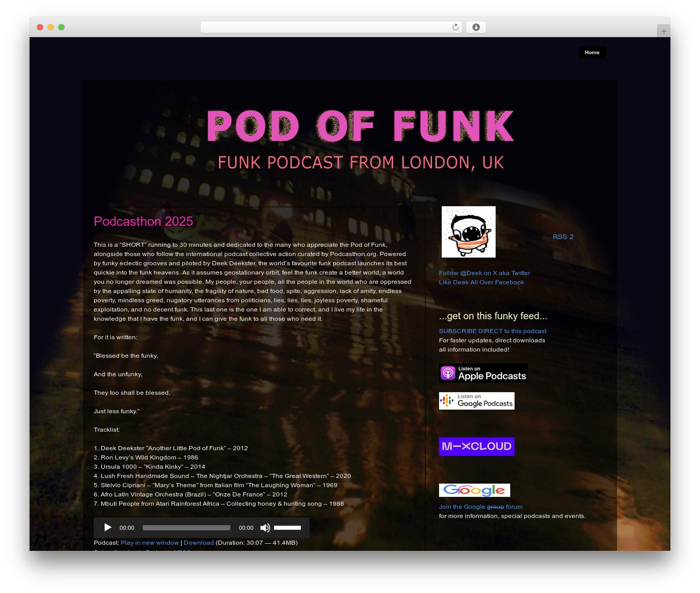The width and height of the screenshot is (700, 593).
Task: Open Play in new window link
Action: pos(150,543)
